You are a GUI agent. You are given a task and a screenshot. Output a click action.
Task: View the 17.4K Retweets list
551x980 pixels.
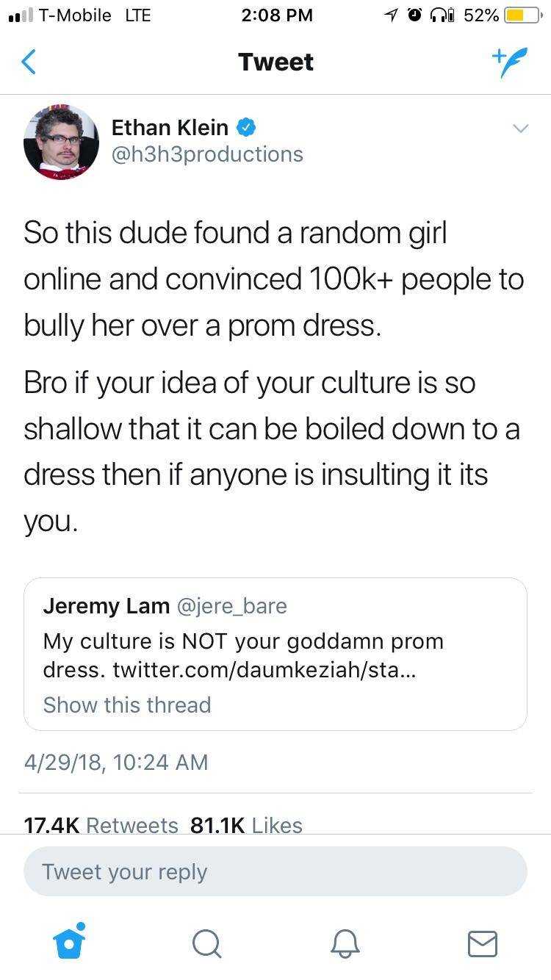[98, 825]
